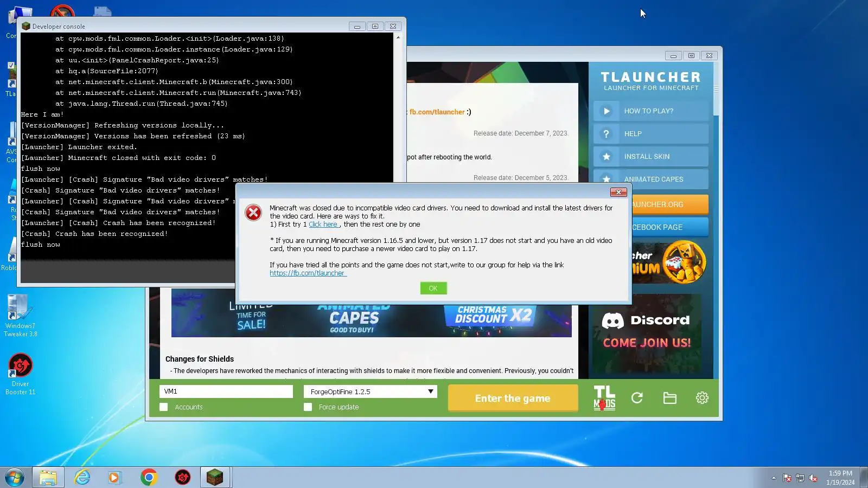The width and height of the screenshot is (868, 488).
Task: Open the game folder icon in TLauncher
Action: 670,398
